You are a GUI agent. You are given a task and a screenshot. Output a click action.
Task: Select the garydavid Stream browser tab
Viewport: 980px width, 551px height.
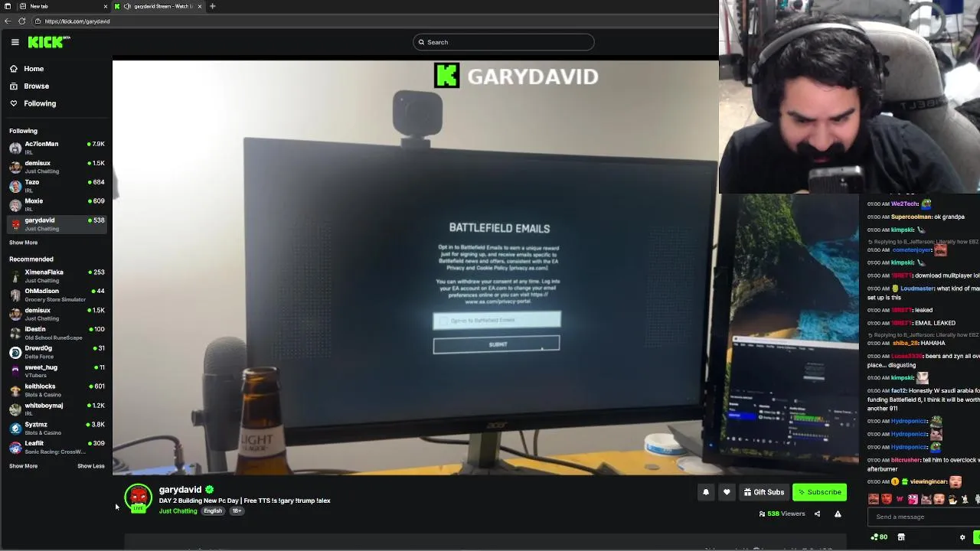159,6
